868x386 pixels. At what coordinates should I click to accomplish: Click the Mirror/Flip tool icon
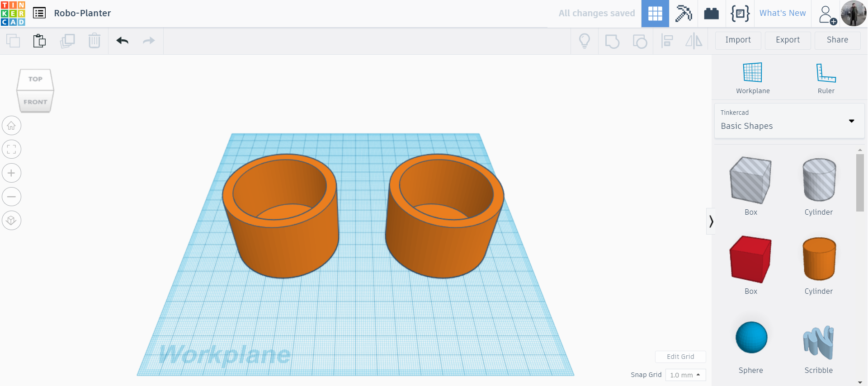point(694,41)
